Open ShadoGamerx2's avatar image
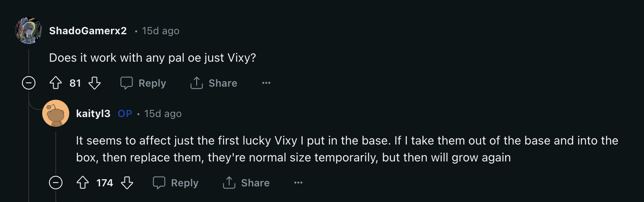The width and height of the screenshot is (644, 202). (29, 31)
